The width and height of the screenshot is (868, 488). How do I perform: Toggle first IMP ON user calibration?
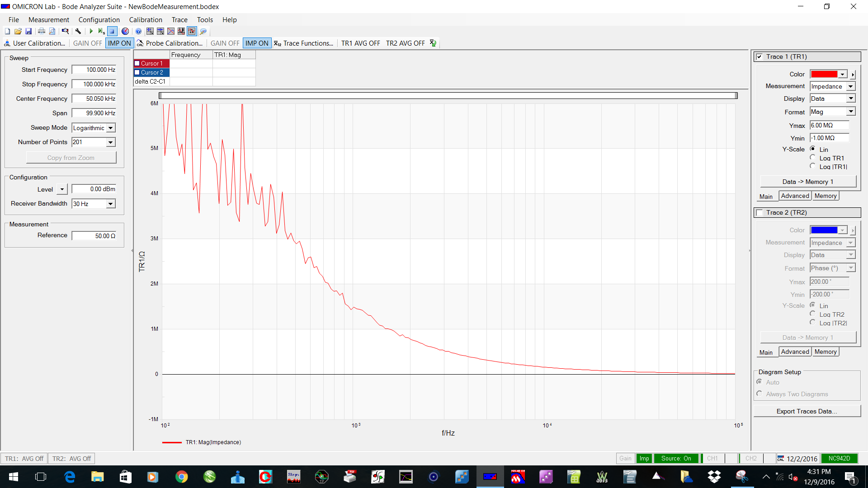(x=119, y=43)
